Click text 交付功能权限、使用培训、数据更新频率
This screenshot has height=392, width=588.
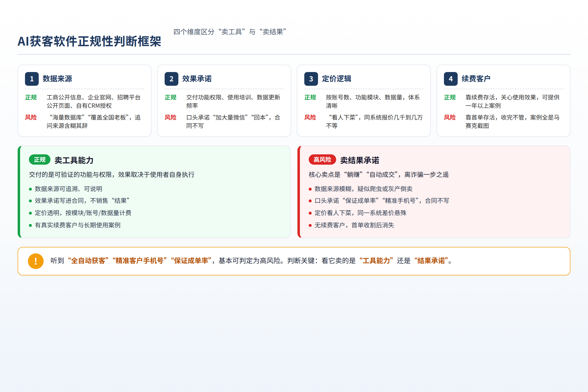pyautogui.click(x=233, y=101)
